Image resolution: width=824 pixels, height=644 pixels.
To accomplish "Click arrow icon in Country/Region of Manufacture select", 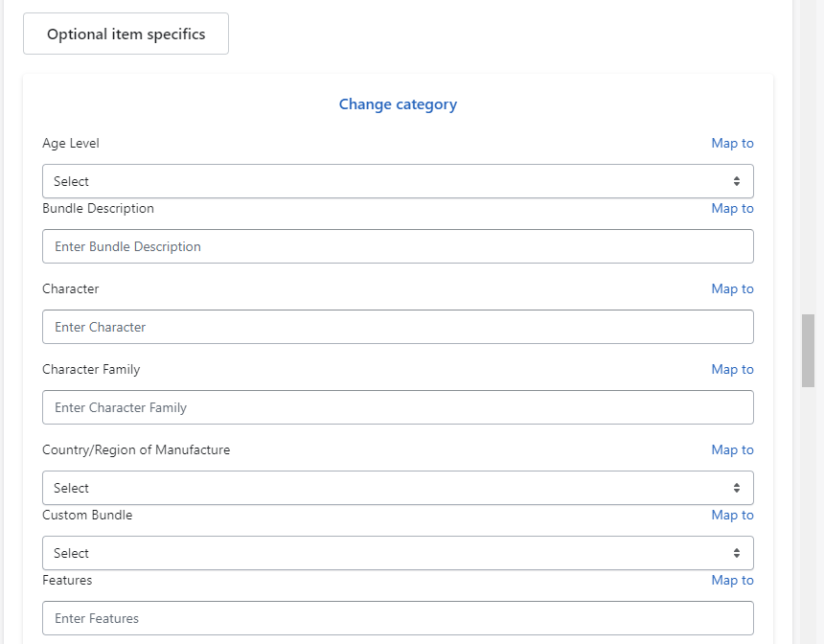I will point(737,488).
